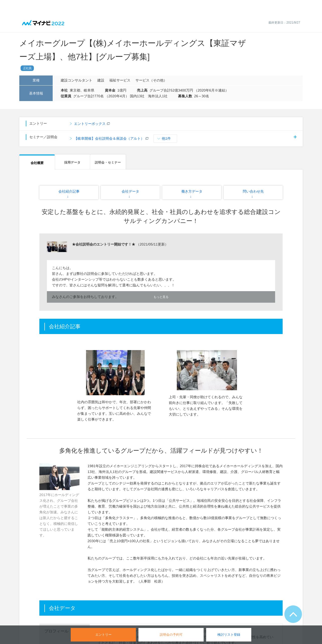Click the 多角化を推進しているグループ heading
Screen dimensions: 322x644
click(161, 451)
